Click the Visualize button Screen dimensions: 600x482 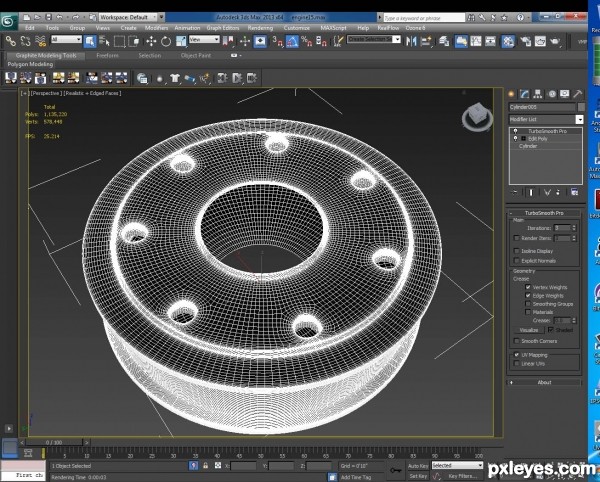click(529, 330)
